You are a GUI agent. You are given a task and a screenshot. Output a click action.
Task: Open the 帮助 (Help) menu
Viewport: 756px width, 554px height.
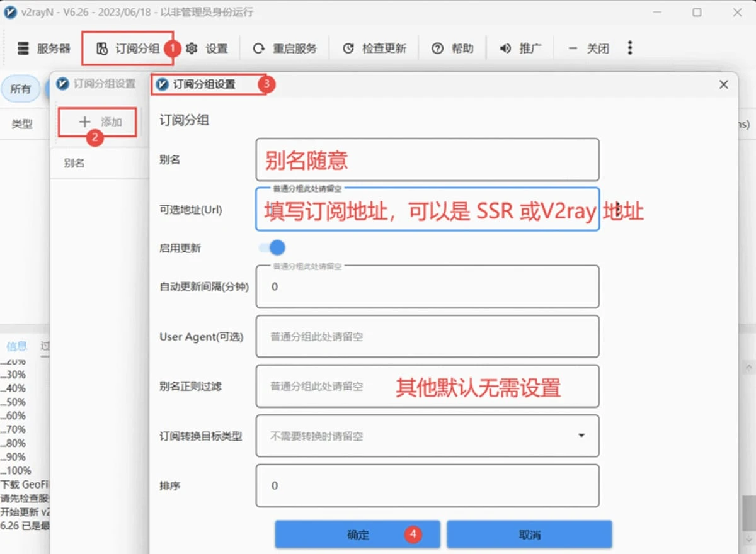pyautogui.click(x=452, y=48)
